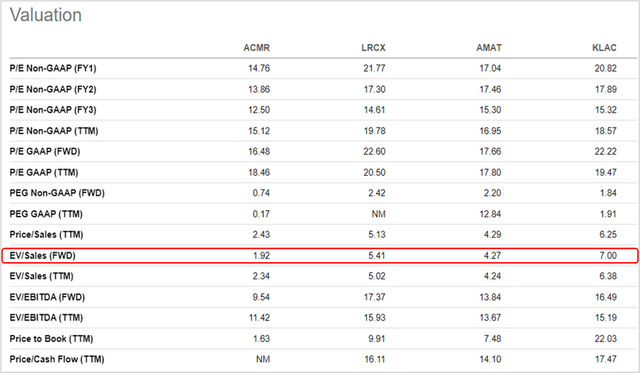
Task: Select LRCX P/E GAAP FWD value 22.60
Action: (x=374, y=151)
